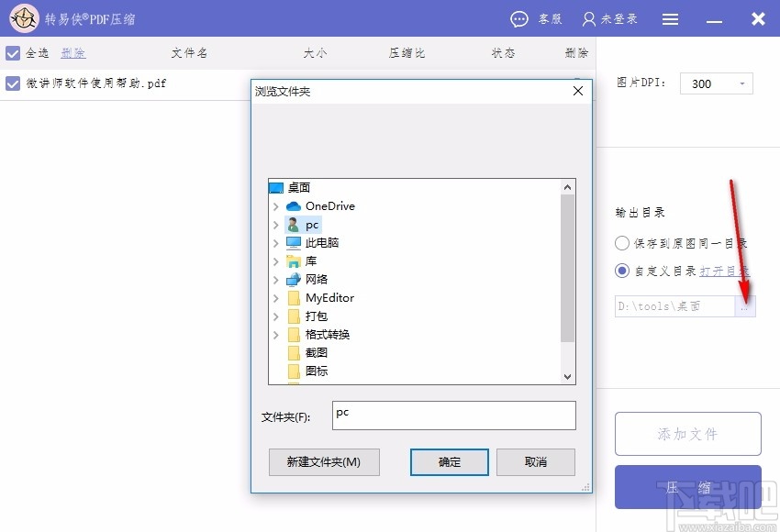Image resolution: width=780 pixels, height=532 pixels.
Task: Click the ... browse icon next to output path
Action: click(746, 306)
